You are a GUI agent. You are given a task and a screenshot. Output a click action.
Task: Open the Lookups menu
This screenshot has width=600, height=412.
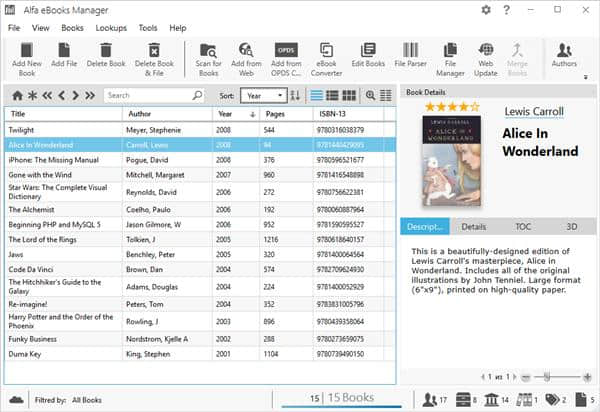point(111,28)
